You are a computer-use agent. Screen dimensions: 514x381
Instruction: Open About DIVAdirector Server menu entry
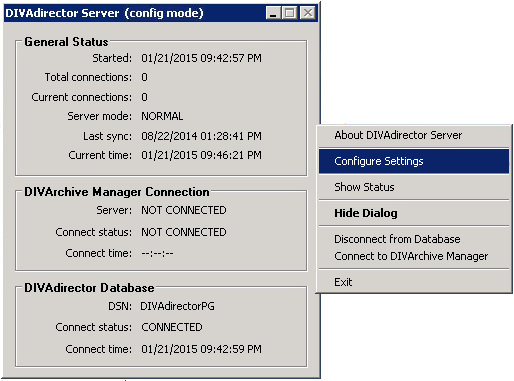[x=414, y=135]
